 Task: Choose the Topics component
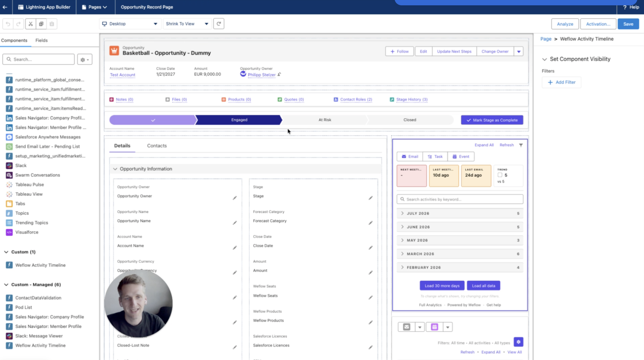22,213
